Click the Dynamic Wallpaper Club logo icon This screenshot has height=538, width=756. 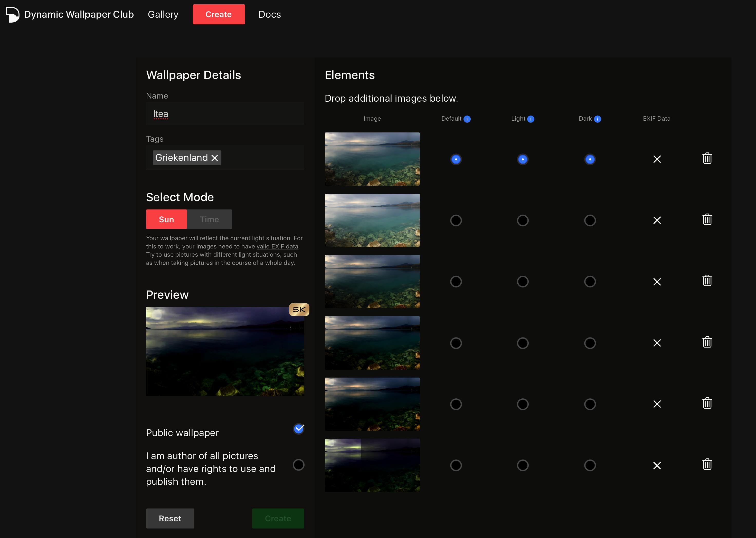(13, 14)
